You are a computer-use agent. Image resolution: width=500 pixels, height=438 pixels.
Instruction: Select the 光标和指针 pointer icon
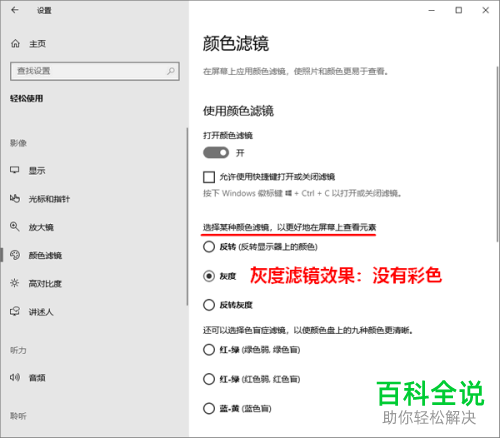tap(15, 198)
